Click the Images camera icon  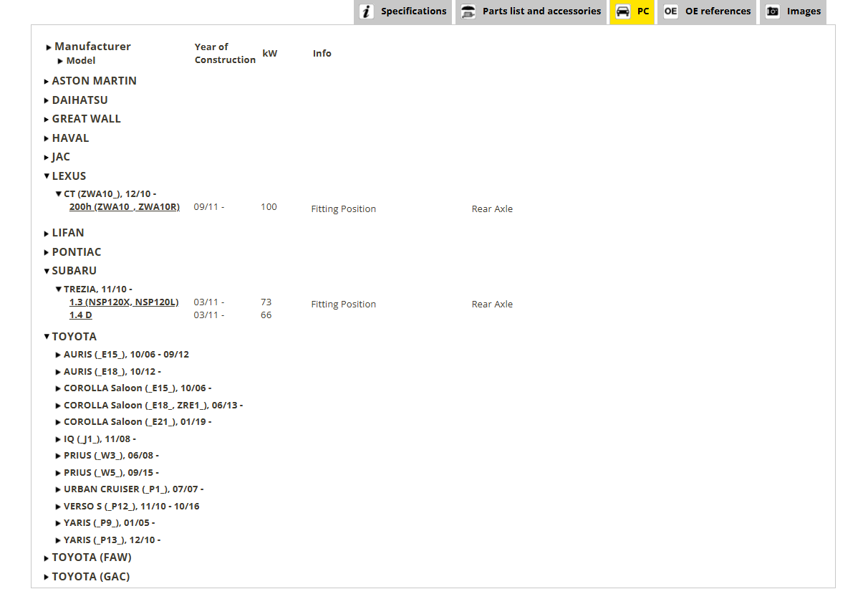tap(772, 11)
